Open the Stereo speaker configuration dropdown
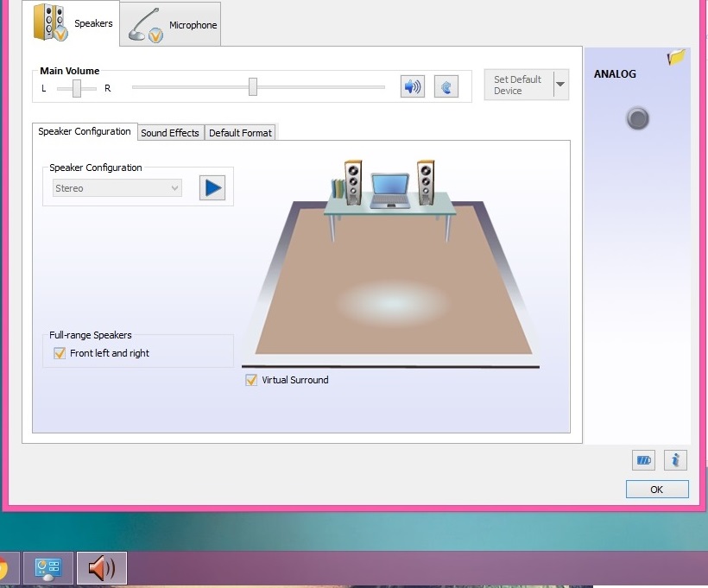The width and height of the screenshot is (708, 588). point(117,188)
